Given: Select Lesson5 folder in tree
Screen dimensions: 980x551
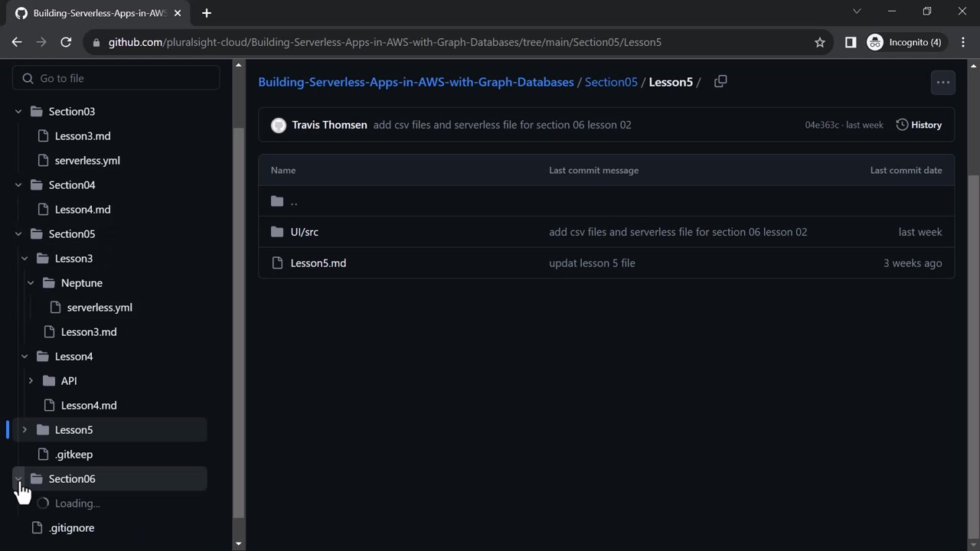Looking at the screenshot, I should (x=73, y=430).
